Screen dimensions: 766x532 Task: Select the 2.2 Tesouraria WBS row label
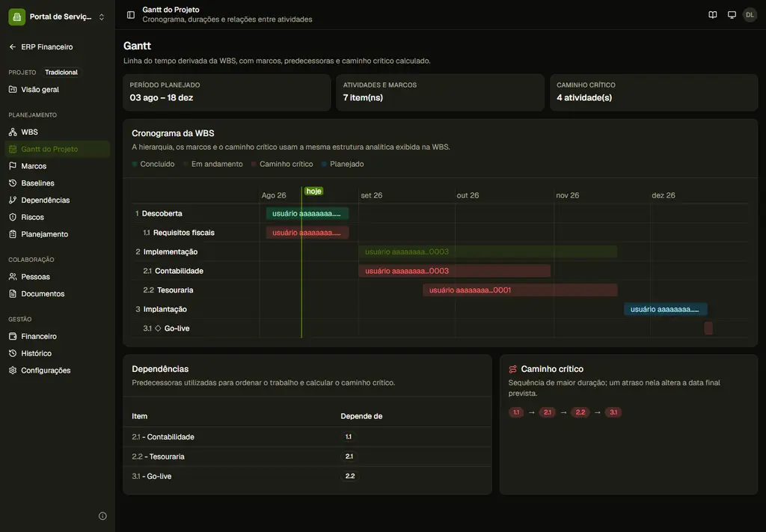[168, 290]
